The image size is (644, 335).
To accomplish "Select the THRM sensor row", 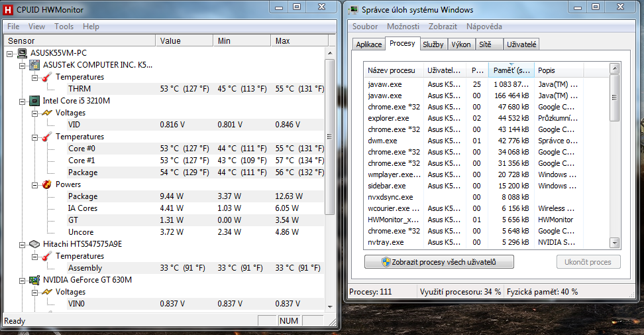I will [196, 89].
